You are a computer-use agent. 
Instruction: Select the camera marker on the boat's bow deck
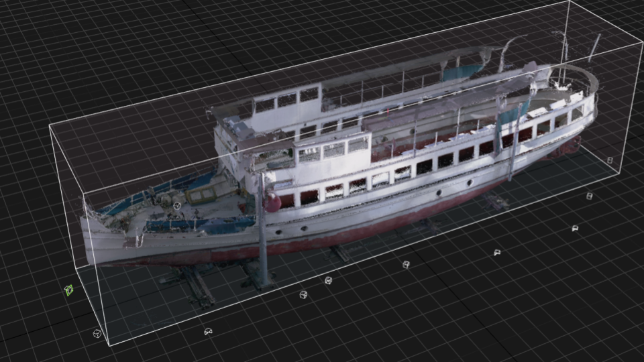[177, 205]
